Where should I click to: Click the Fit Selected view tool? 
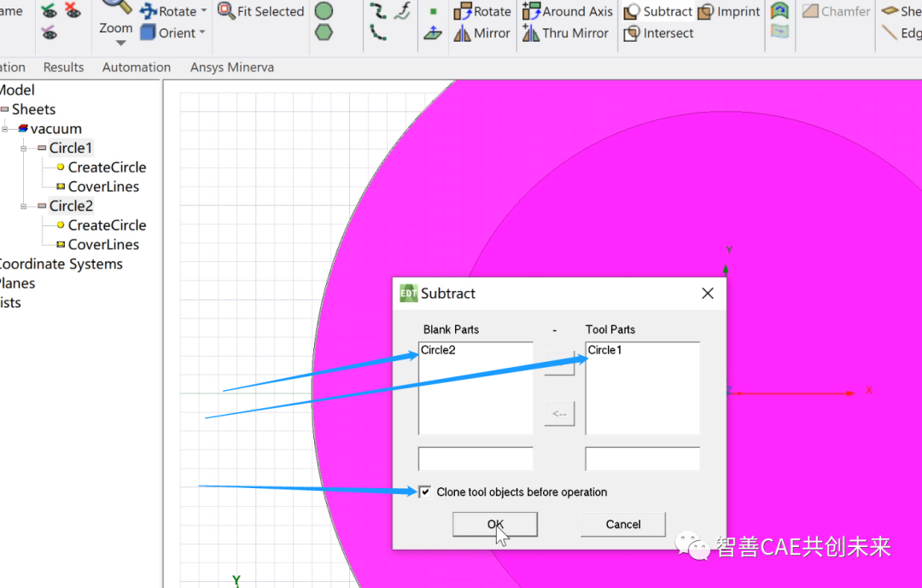click(x=260, y=11)
